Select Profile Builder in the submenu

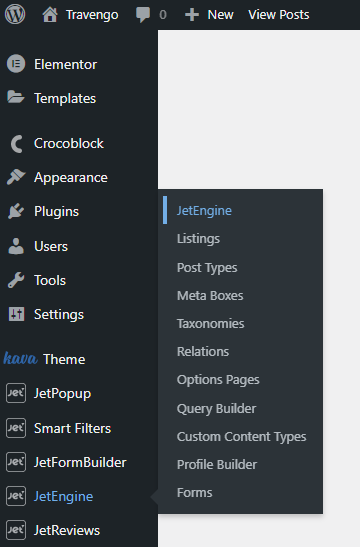coord(217,464)
